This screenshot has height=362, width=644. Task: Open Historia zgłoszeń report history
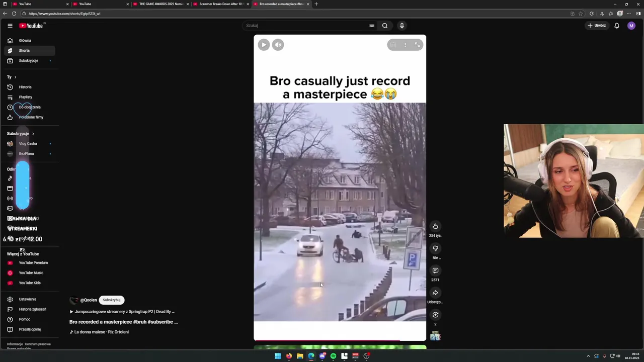click(30, 309)
